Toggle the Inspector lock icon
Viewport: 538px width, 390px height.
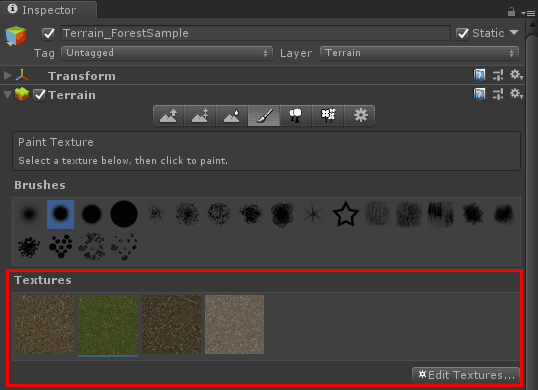pos(511,12)
